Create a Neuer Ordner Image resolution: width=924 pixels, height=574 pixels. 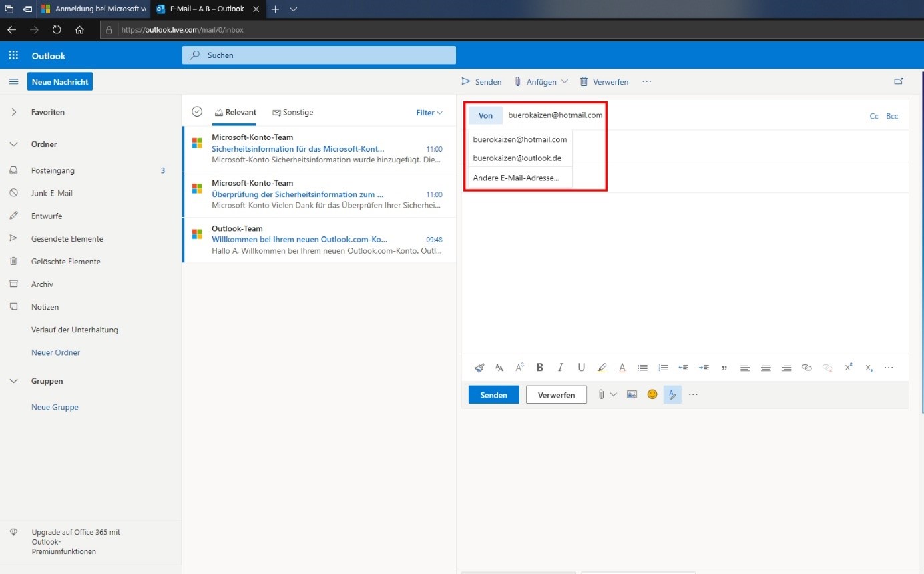click(x=55, y=352)
